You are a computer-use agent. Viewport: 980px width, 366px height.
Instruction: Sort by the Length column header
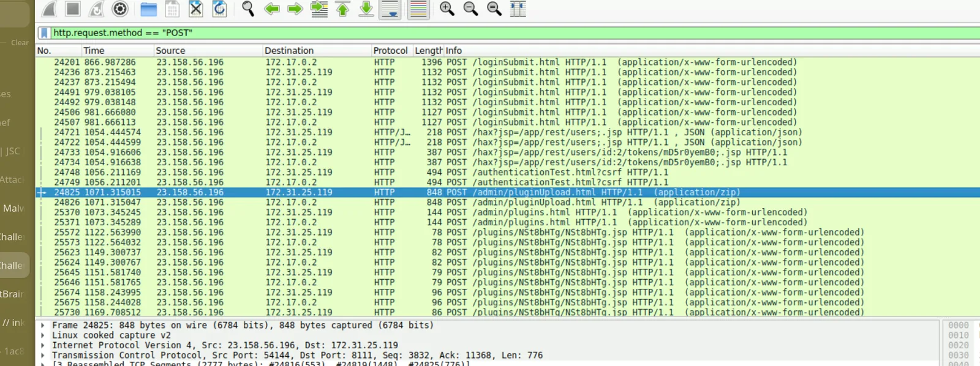(x=428, y=51)
